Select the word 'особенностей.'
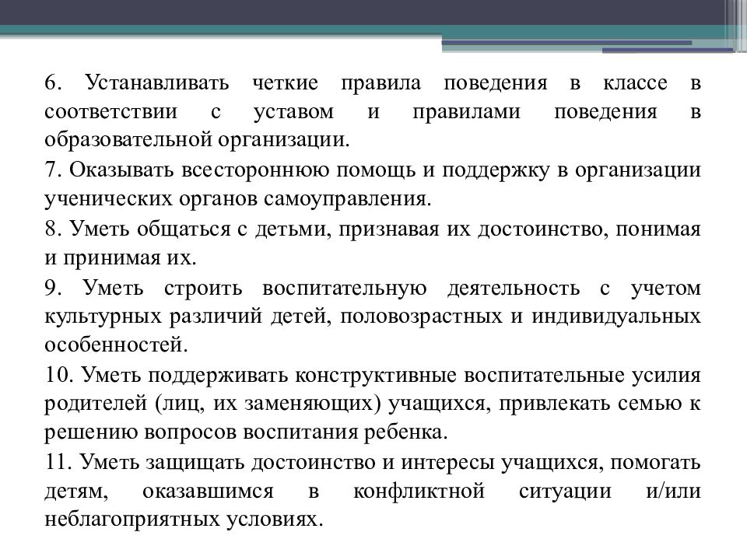747x560 pixels. (116, 345)
